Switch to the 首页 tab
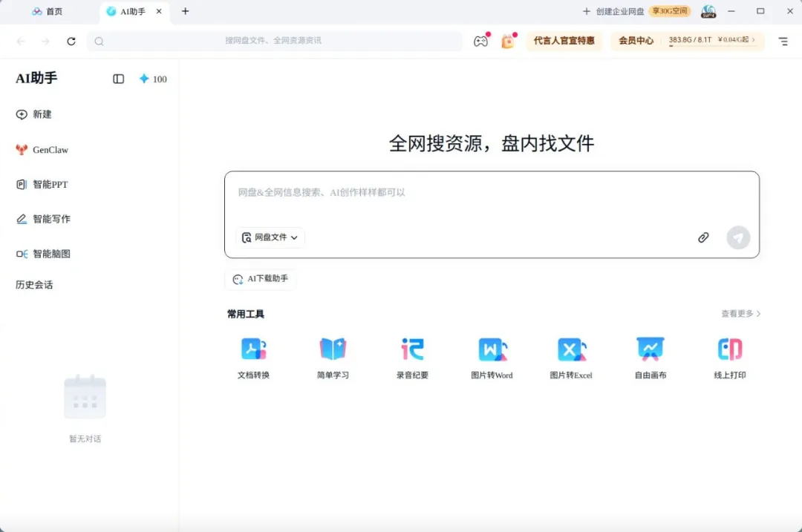The height and width of the screenshot is (532, 802). coord(47,11)
